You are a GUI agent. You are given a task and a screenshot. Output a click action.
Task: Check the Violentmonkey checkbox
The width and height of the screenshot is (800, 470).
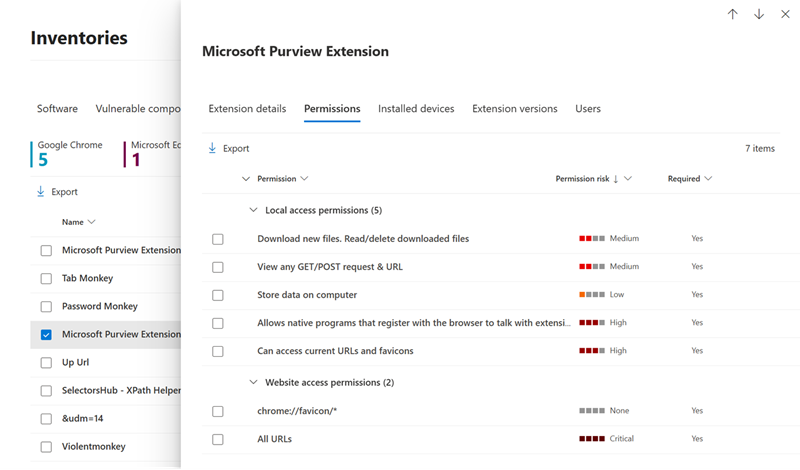click(46, 447)
